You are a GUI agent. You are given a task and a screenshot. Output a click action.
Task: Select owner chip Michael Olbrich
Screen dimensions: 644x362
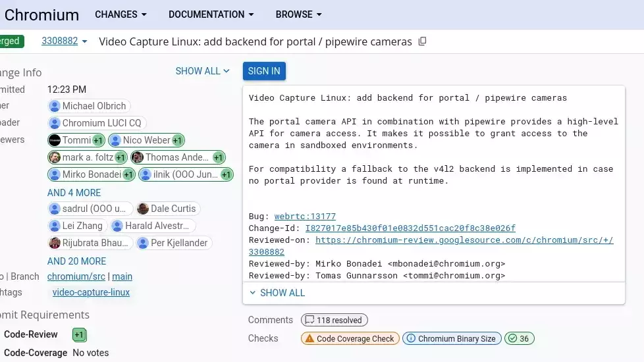[89, 106]
